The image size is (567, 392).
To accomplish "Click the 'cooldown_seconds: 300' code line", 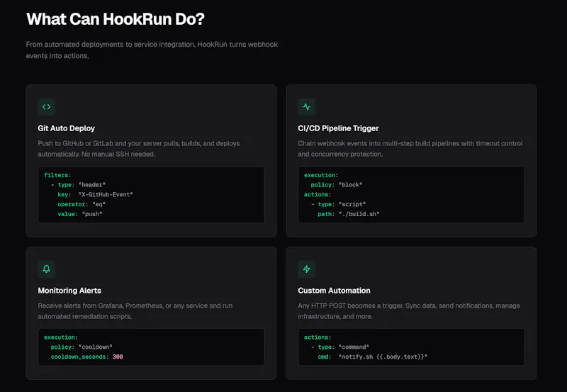I will 86,357.
